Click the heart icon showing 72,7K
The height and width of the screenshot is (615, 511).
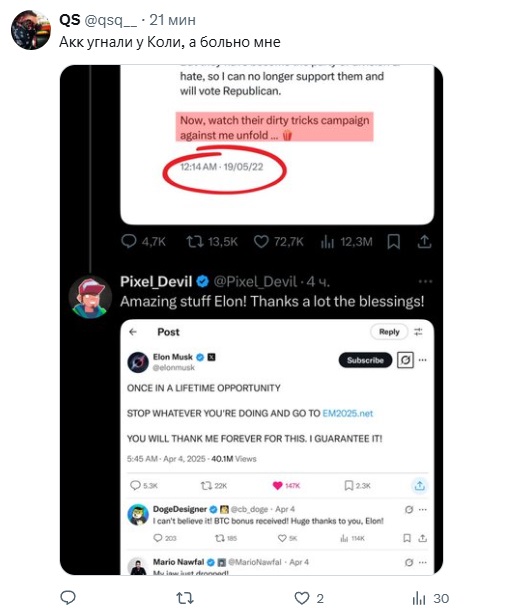(261, 242)
